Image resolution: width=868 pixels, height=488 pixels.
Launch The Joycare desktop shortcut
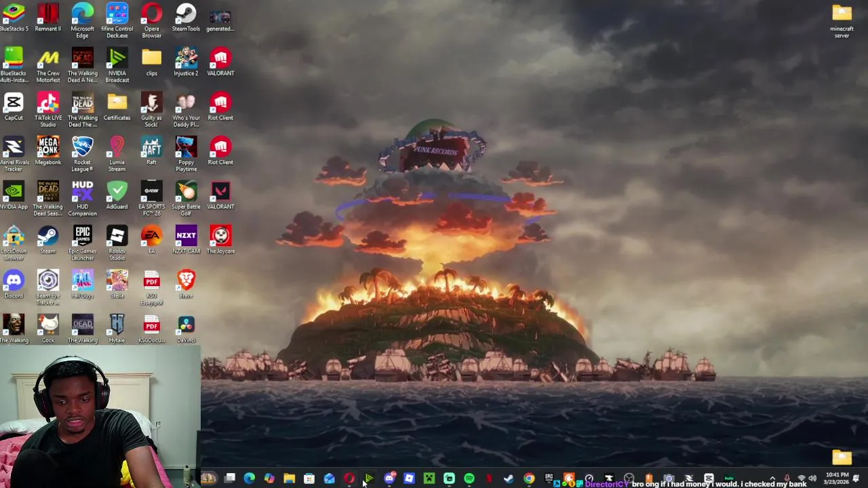coord(220,241)
